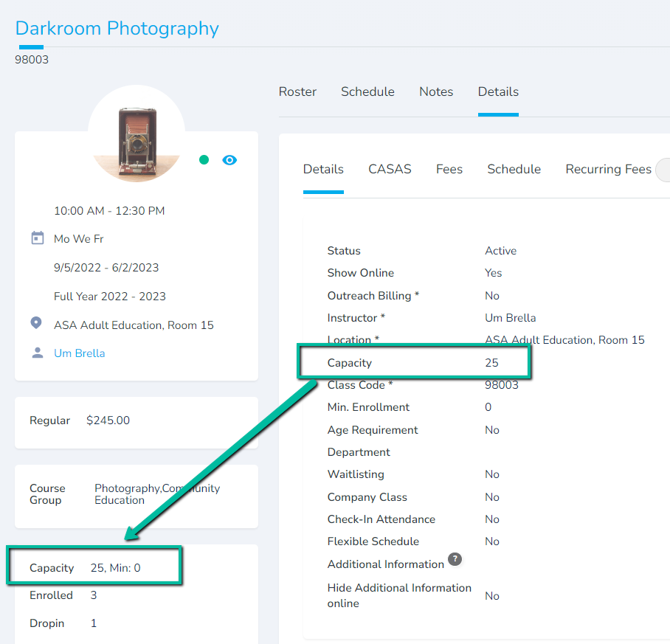
Task: Select the top-level Details tab beside Notes
Action: coord(498,92)
